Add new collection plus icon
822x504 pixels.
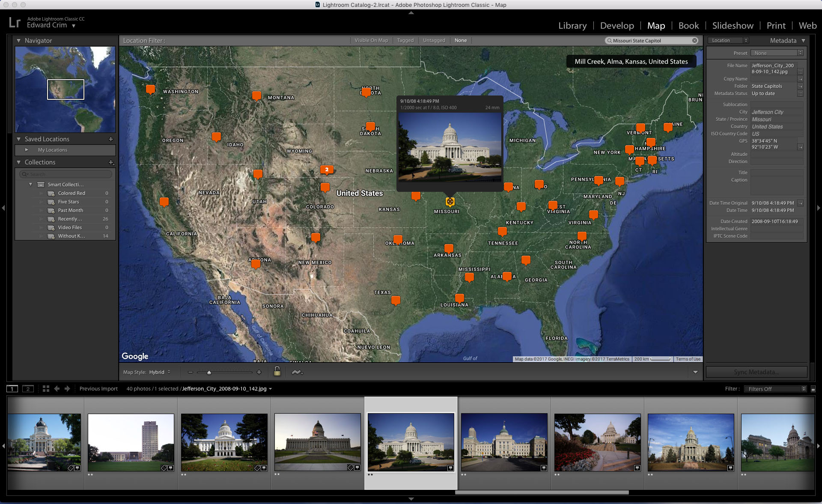coord(111,162)
